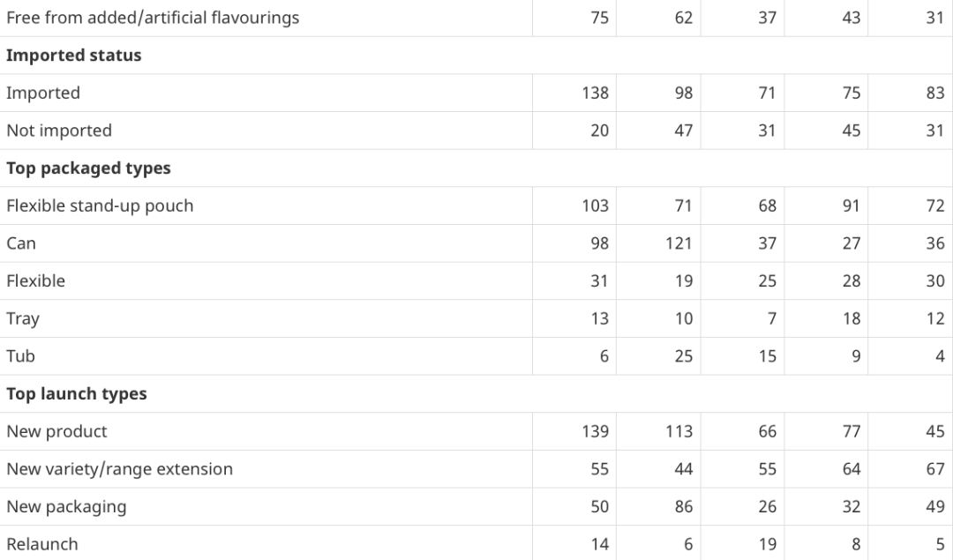Click the value 138 in Imported row
The height and width of the screenshot is (560, 953).
pyautogui.click(x=595, y=93)
